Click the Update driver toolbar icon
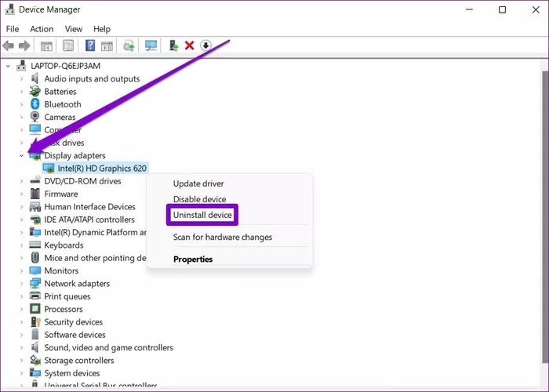 pyautogui.click(x=129, y=45)
